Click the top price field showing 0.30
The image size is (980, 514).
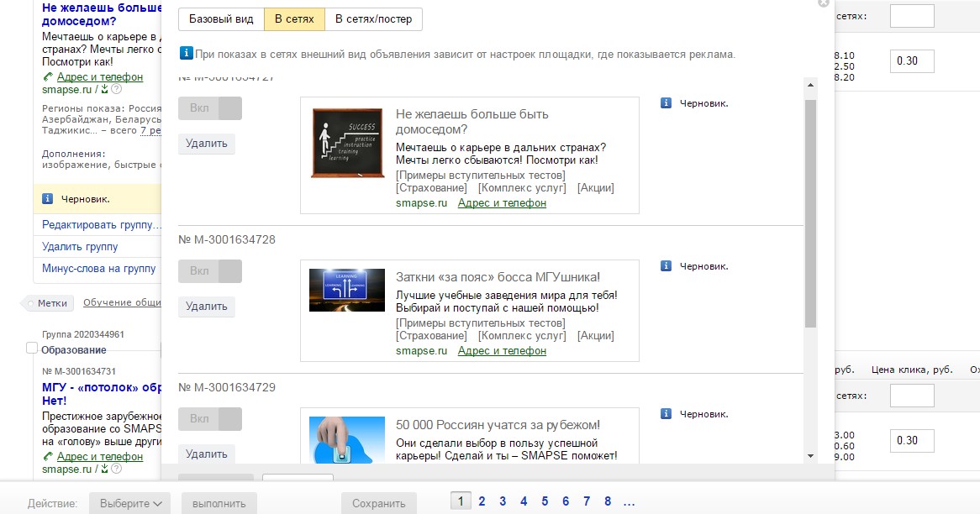coord(912,60)
